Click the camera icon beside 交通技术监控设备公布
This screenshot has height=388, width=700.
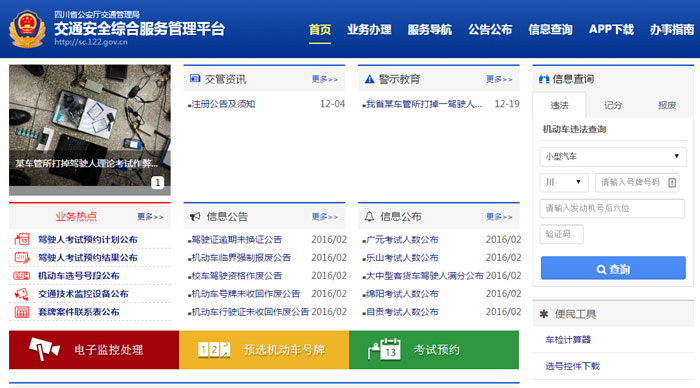coord(22,294)
